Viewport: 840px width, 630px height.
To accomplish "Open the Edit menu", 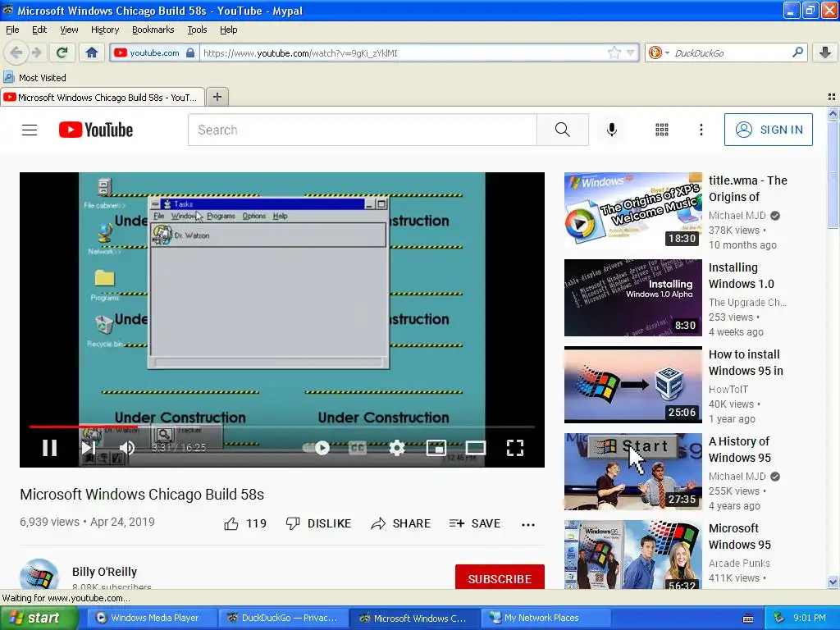I will point(39,30).
